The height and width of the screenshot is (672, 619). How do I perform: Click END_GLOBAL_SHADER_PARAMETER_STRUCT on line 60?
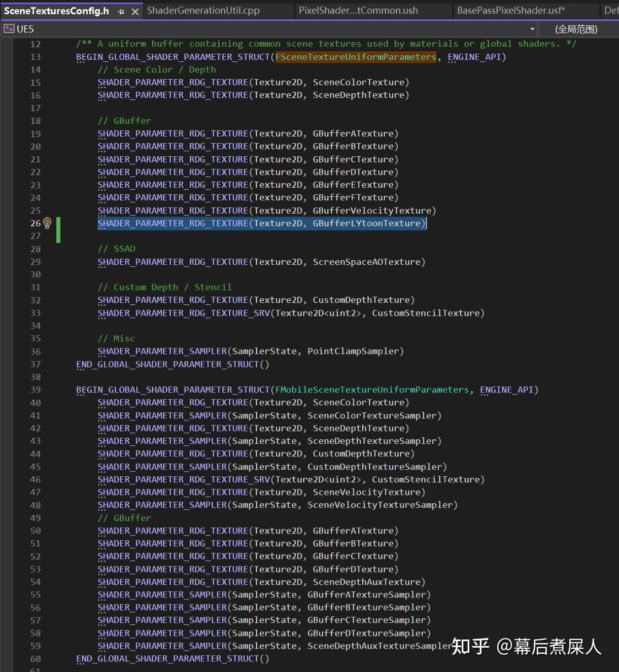click(x=173, y=658)
